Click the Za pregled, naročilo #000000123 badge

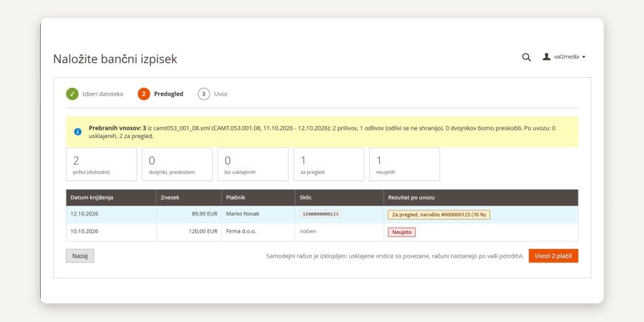click(x=439, y=215)
